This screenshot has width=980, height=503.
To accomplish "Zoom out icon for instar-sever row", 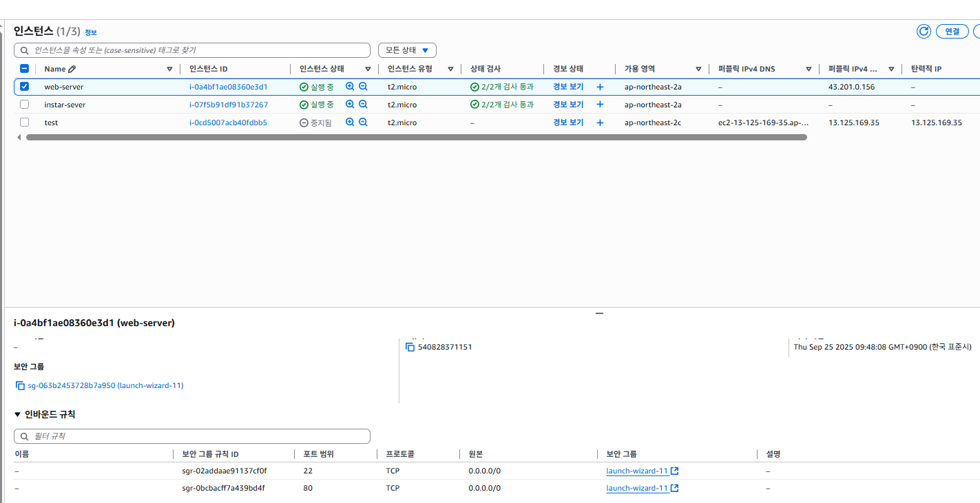I will coord(363,105).
